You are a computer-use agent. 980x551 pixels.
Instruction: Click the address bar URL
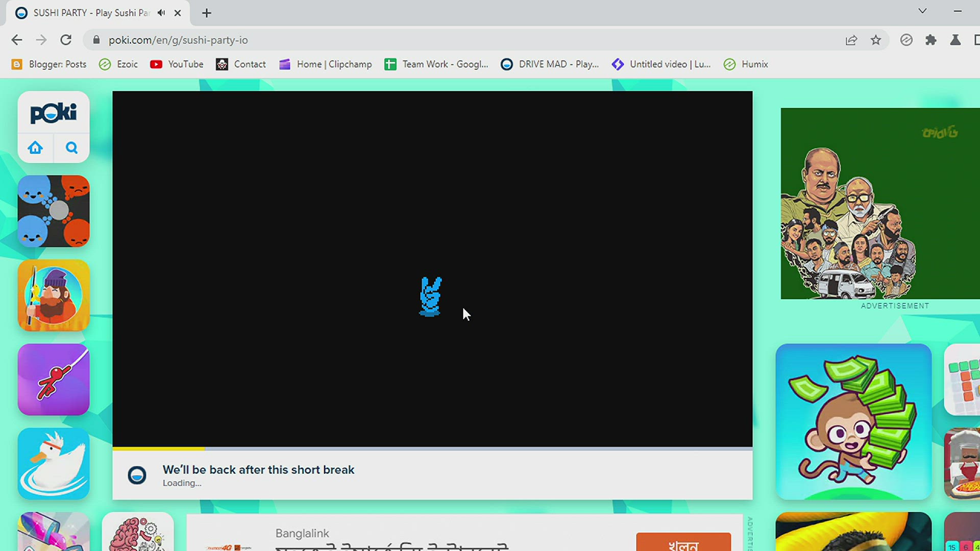[178, 40]
